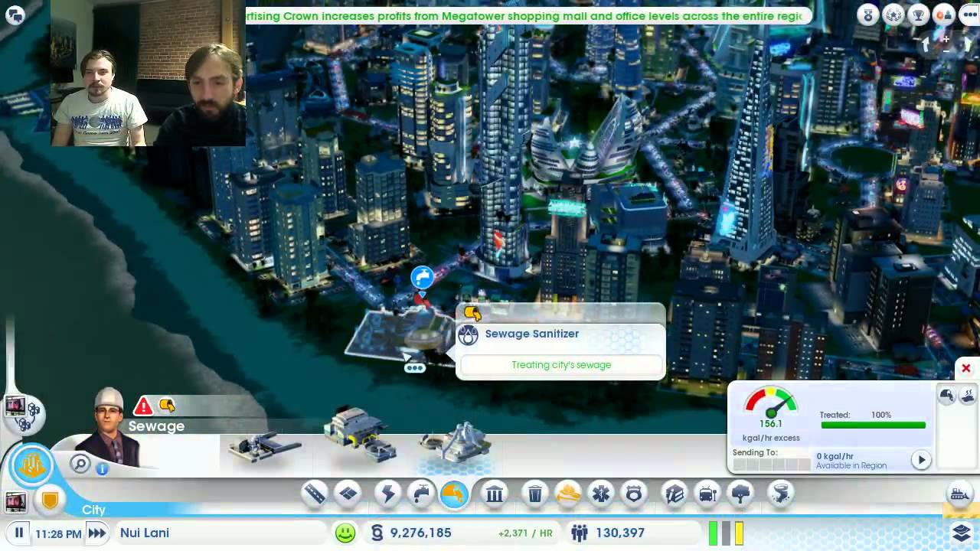Click the blue water faucet map bubble
Viewport: 980px width, 551px height.
pyautogui.click(x=422, y=277)
